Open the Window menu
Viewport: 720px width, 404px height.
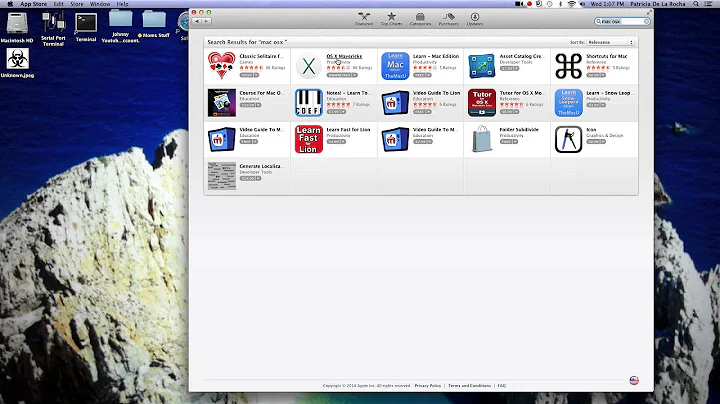(100, 4)
